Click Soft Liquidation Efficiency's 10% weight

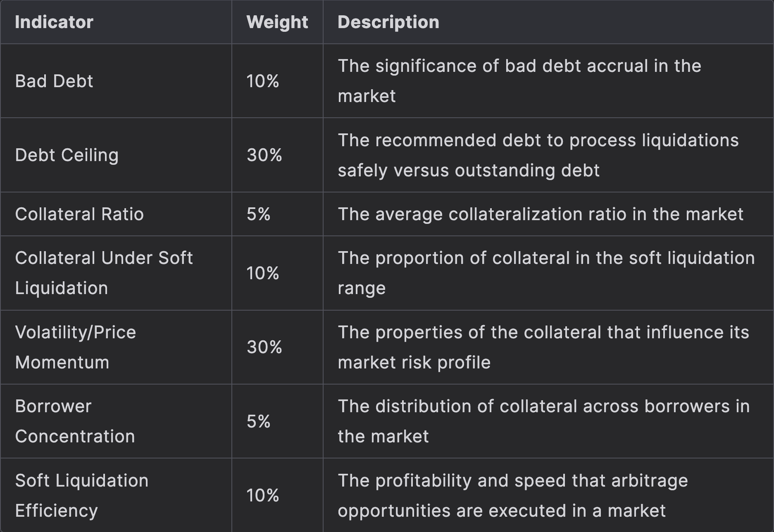pos(263,495)
